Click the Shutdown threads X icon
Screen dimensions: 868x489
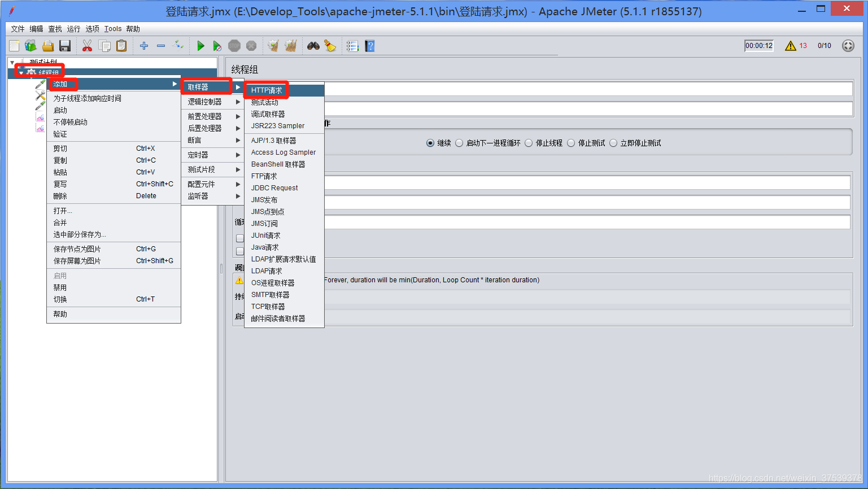click(x=251, y=46)
